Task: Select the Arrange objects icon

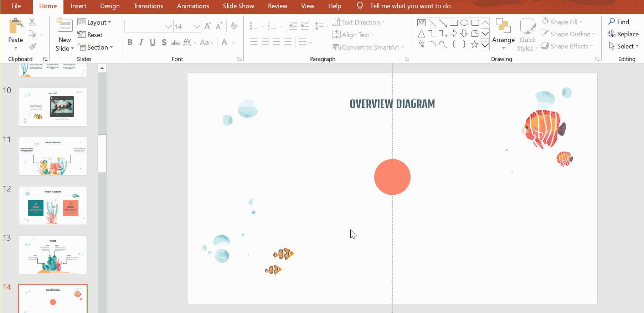Action: pyautogui.click(x=503, y=26)
